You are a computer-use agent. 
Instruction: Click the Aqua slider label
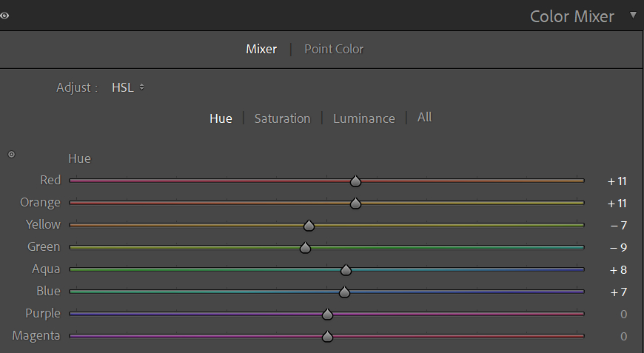tap(46, 269)
